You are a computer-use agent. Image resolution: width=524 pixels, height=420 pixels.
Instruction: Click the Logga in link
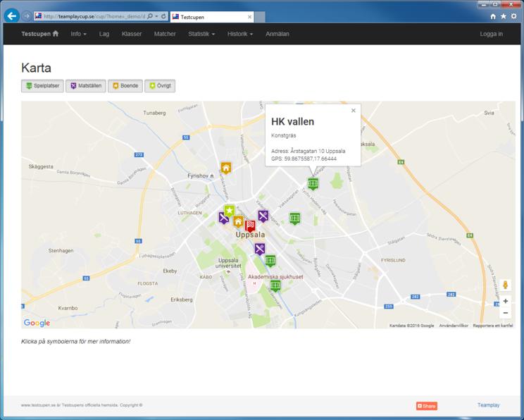491,34
